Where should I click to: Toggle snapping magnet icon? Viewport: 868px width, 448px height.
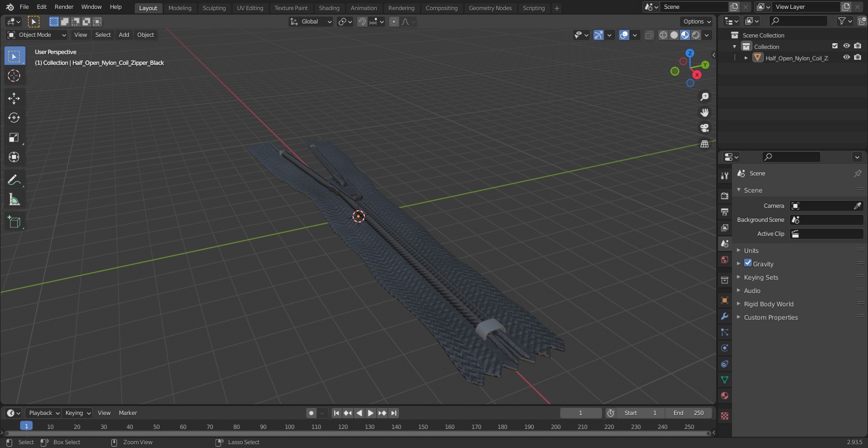[x=362, y=22]
